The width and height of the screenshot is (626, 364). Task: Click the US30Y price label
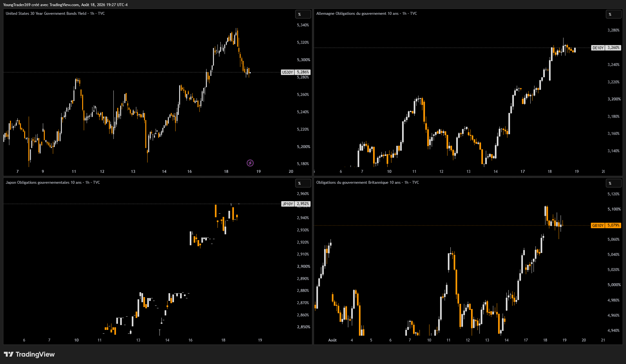pyautogui.click(x=296, y=72)
